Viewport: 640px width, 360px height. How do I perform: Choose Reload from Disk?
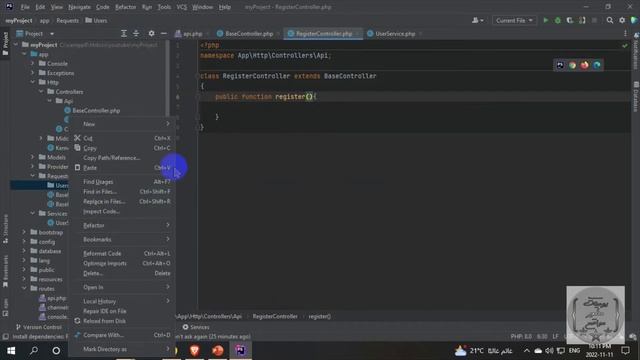pos(122,321)
